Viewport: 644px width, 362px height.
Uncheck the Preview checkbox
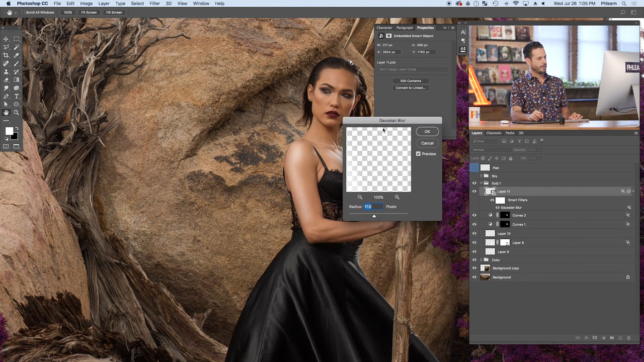[418, 154]
